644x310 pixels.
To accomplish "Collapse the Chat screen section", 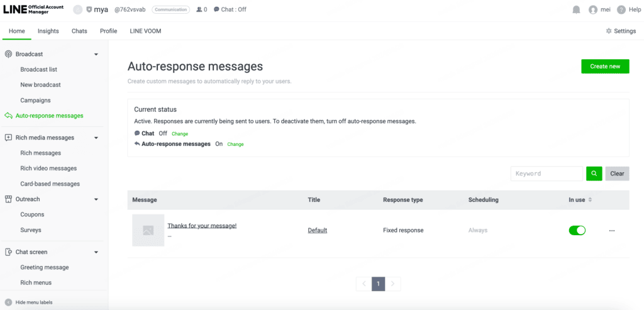I will (96, 252).
